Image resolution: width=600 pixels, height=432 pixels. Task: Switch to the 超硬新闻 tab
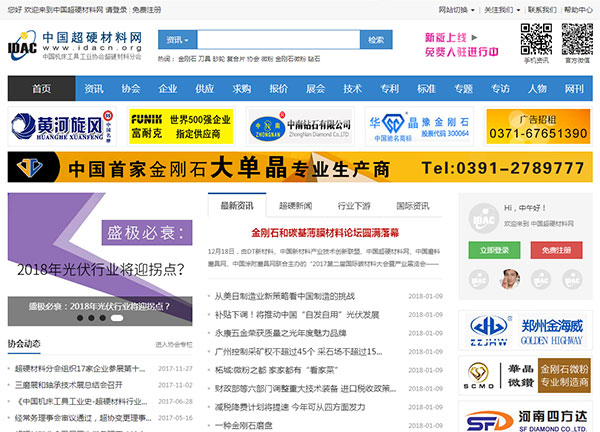tap(295, 206)
